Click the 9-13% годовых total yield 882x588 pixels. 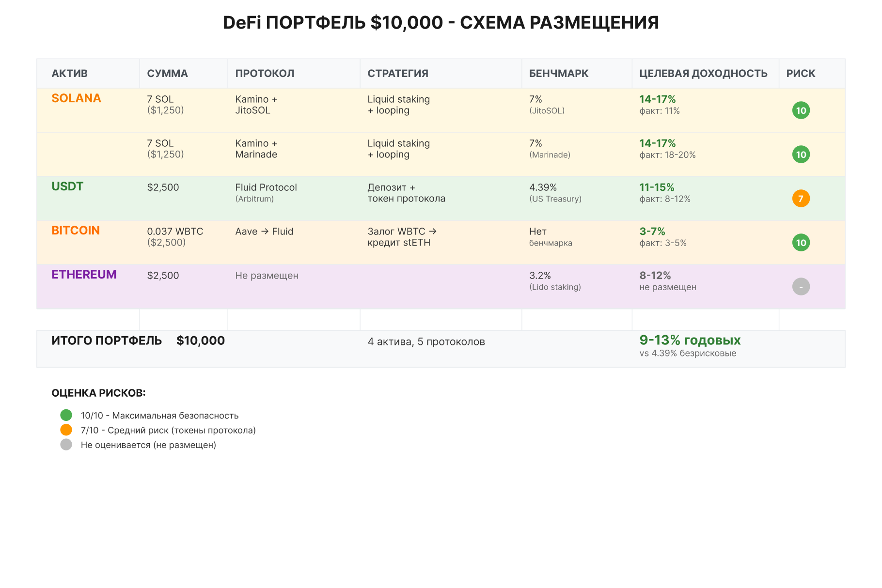(690, 340)
